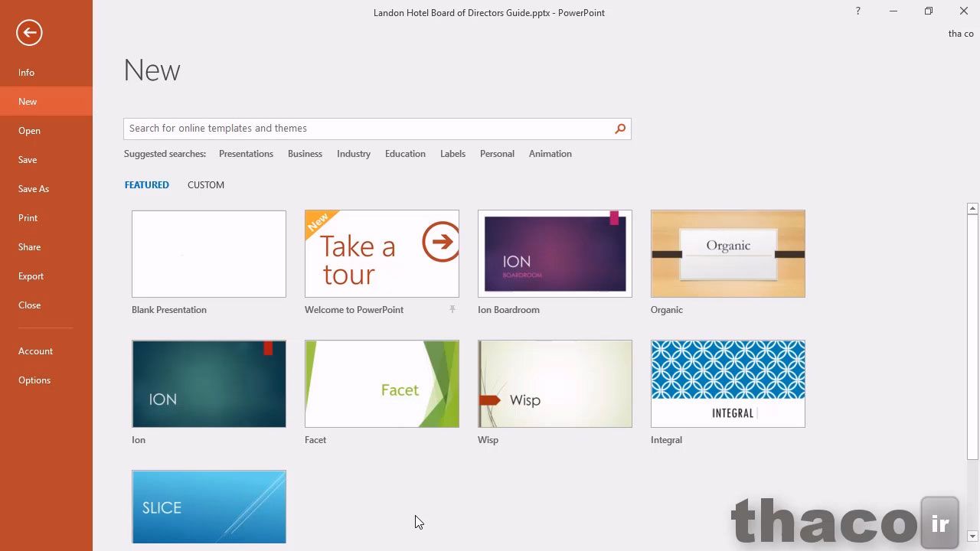This screenshot has width=980, height=551.
Task: Click the "Integral" caption text
Action: pos(666,440)
